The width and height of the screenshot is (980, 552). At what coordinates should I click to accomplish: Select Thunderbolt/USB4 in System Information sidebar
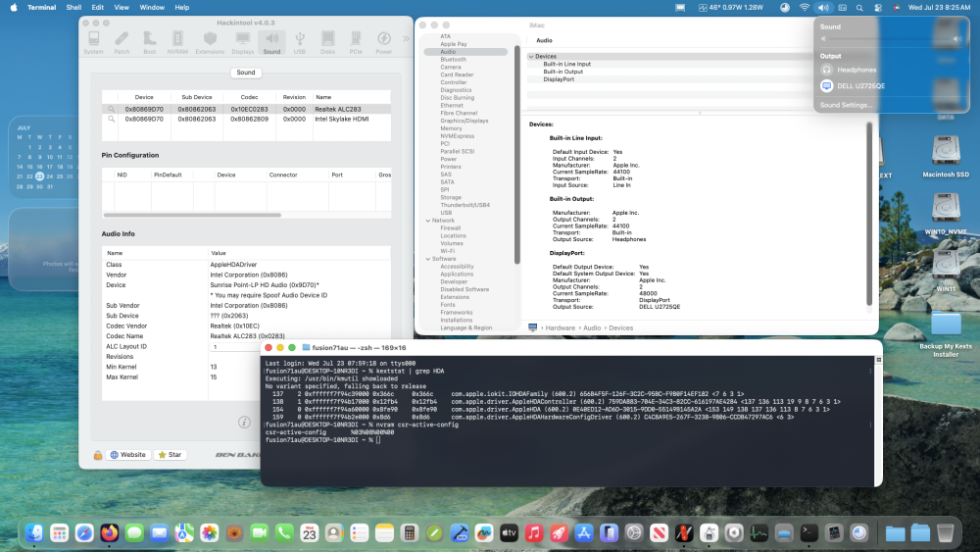465,205
